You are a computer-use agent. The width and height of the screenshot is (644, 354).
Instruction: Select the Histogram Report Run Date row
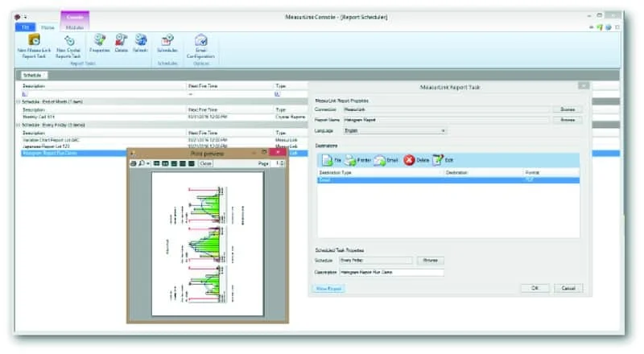click(74, 153)
